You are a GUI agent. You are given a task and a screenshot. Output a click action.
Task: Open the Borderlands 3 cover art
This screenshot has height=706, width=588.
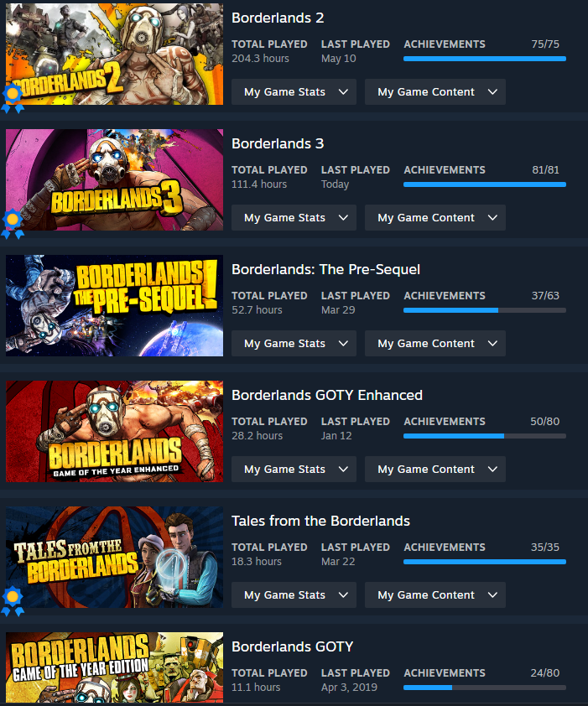tap(114, 179)
